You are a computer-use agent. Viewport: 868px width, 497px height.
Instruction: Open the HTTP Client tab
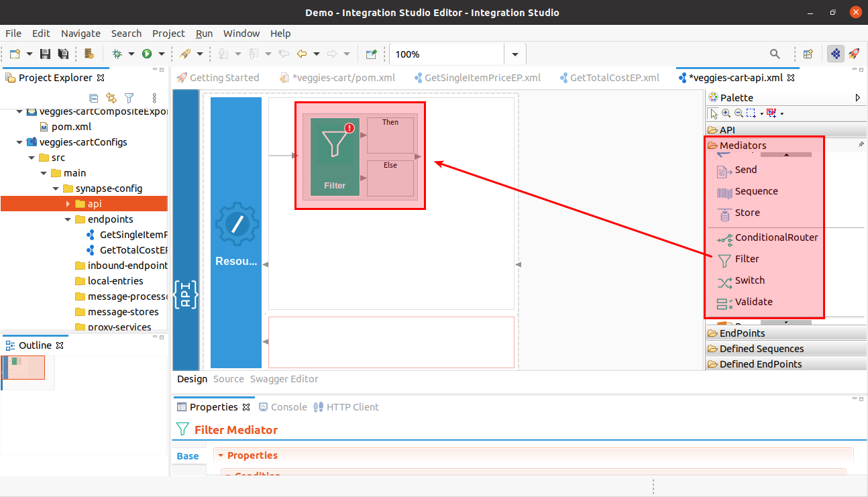click(x=346, y=407)
